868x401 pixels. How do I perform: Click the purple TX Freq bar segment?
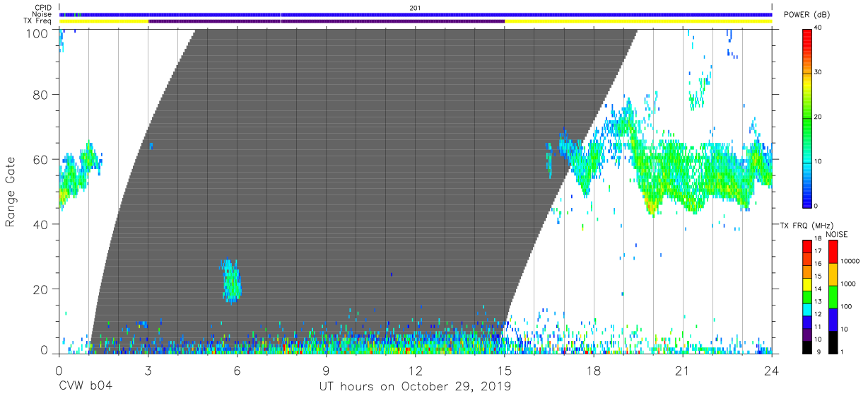[x=327, y=21]
